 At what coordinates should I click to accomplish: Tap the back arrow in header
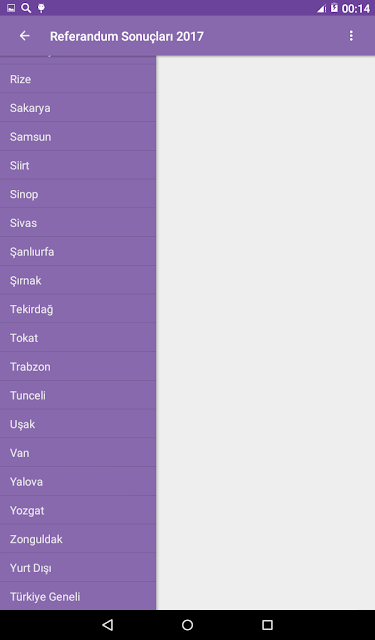tap(24, 36)
